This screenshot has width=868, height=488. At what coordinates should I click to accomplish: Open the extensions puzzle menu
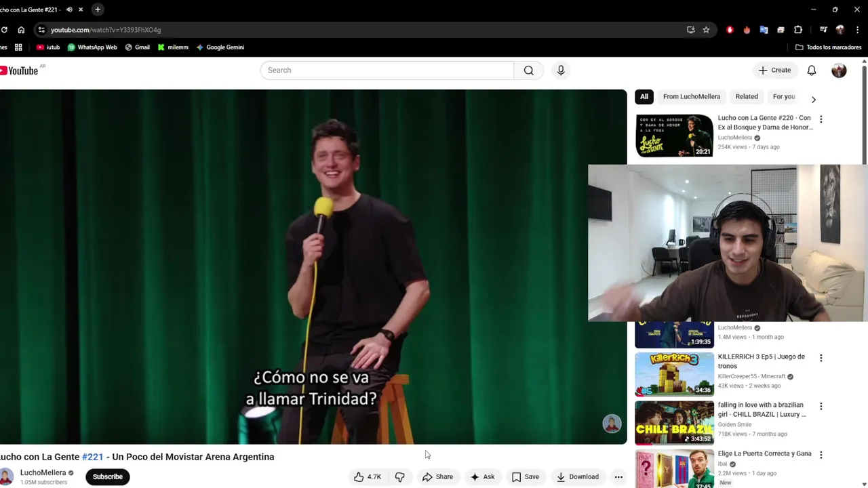(798, 30)
